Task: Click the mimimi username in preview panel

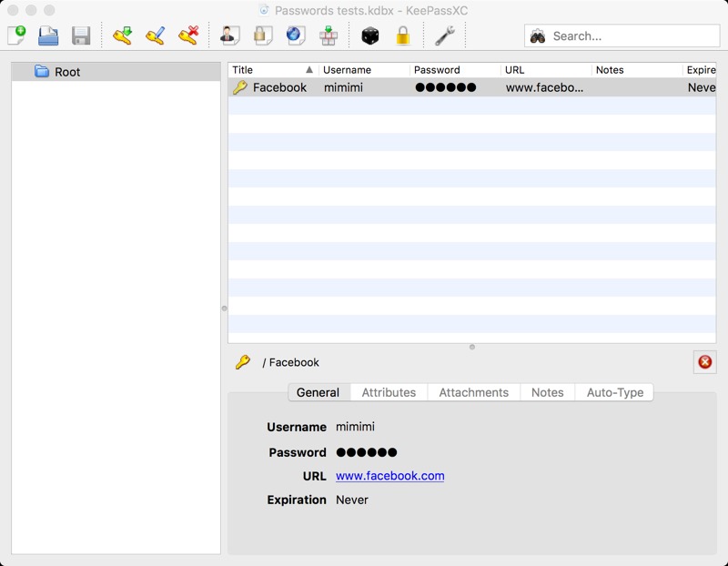Action: 355,427
